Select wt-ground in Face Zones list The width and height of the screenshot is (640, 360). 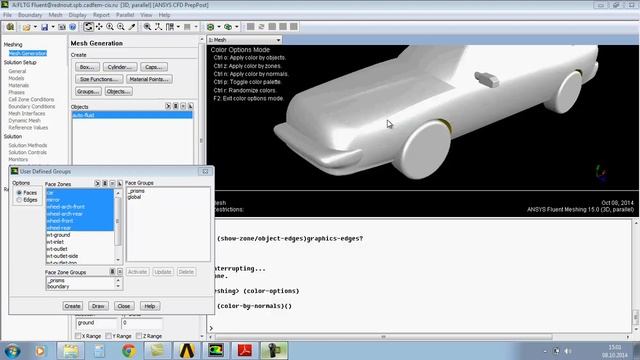[80, 235]
